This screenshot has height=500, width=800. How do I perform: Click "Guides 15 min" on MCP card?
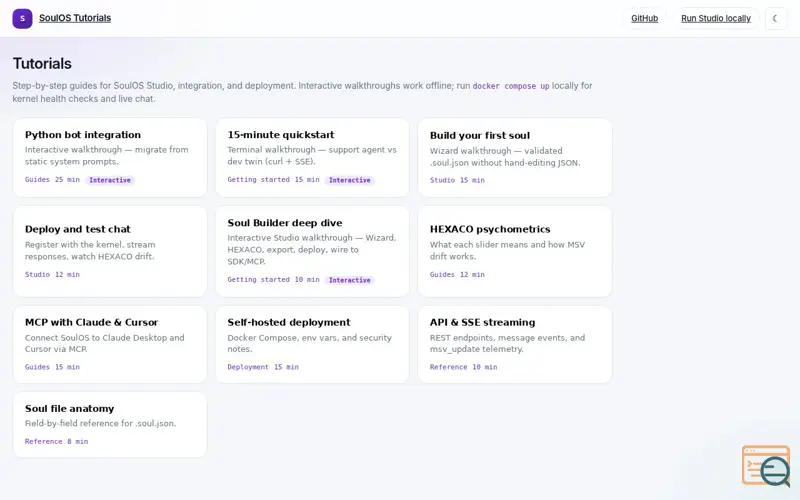(53, 367)
